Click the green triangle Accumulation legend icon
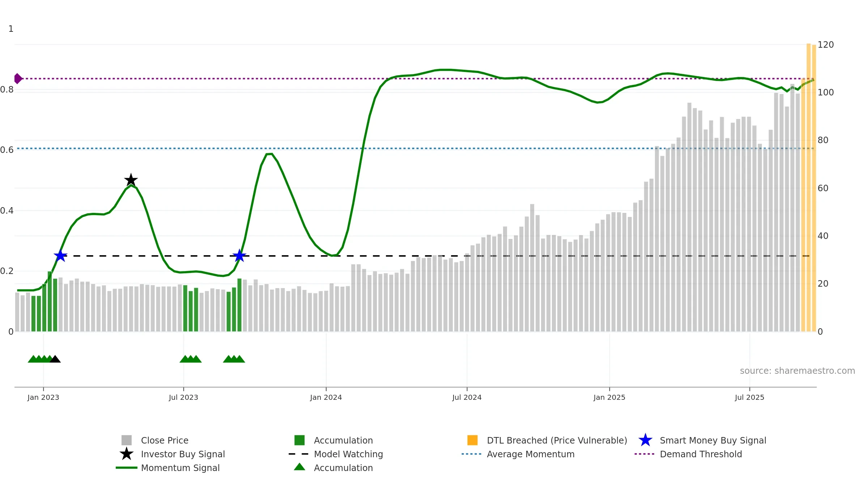 (x=299, y=467)
